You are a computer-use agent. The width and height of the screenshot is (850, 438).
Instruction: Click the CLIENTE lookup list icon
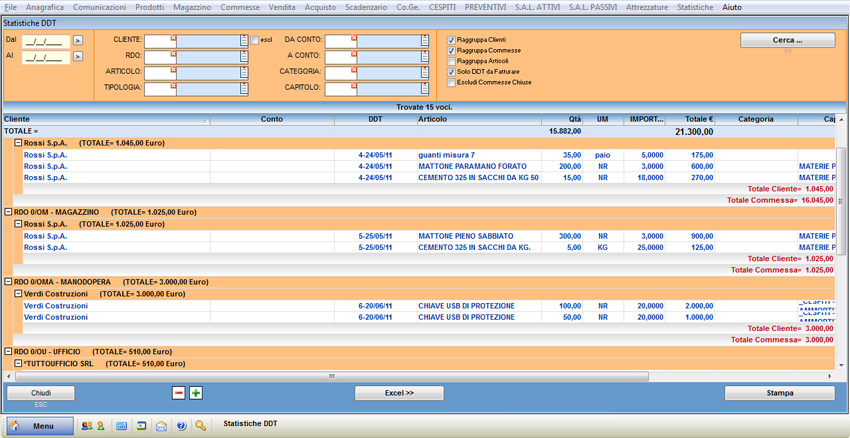[244, 41]
